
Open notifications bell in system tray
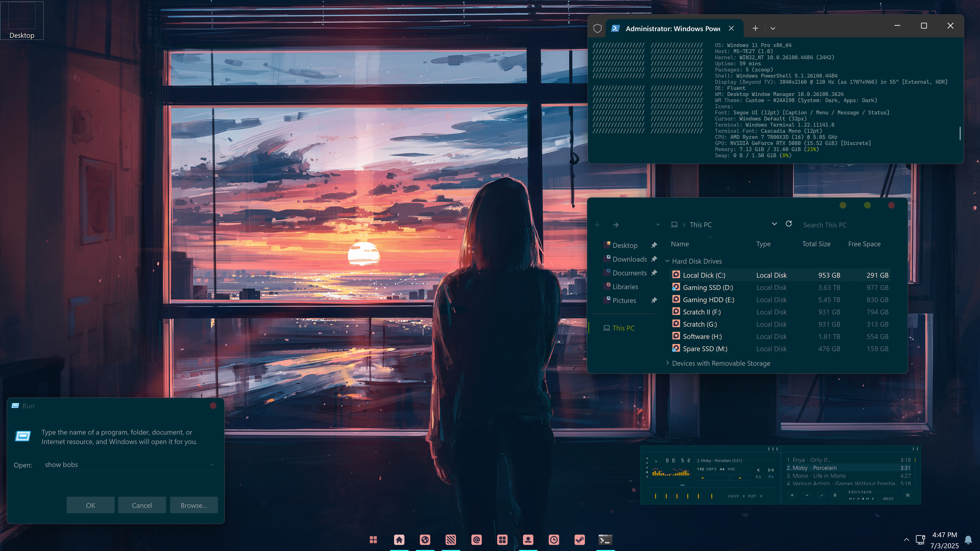tap(969, 540)
